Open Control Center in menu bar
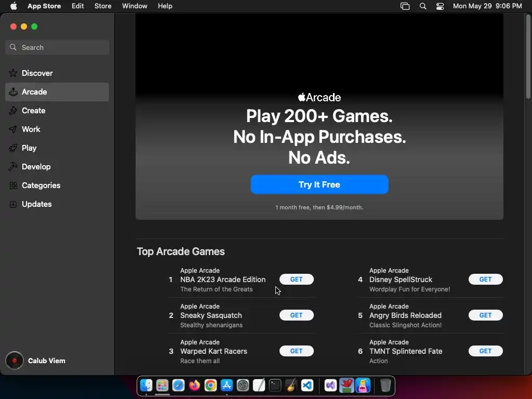This screenshot has height=399, width=532. pos(440,6)
